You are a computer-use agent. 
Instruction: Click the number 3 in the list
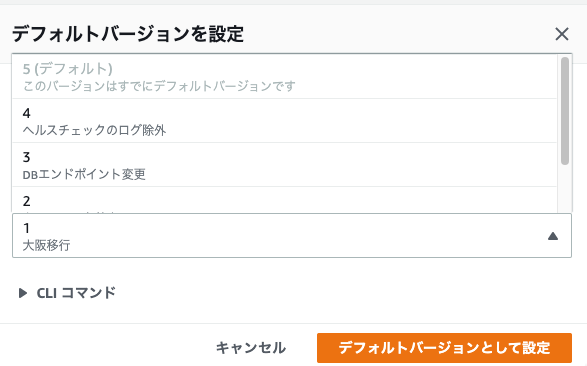click(x=27, y=157)
